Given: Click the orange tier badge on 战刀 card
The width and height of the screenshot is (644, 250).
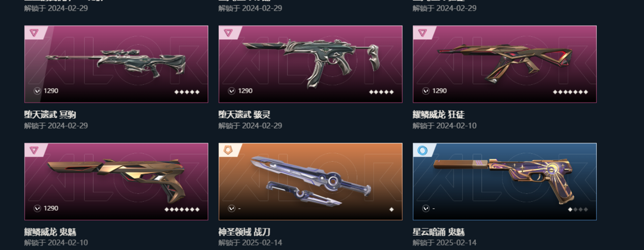Looking at the screenshot, I should tap(228, 150).
